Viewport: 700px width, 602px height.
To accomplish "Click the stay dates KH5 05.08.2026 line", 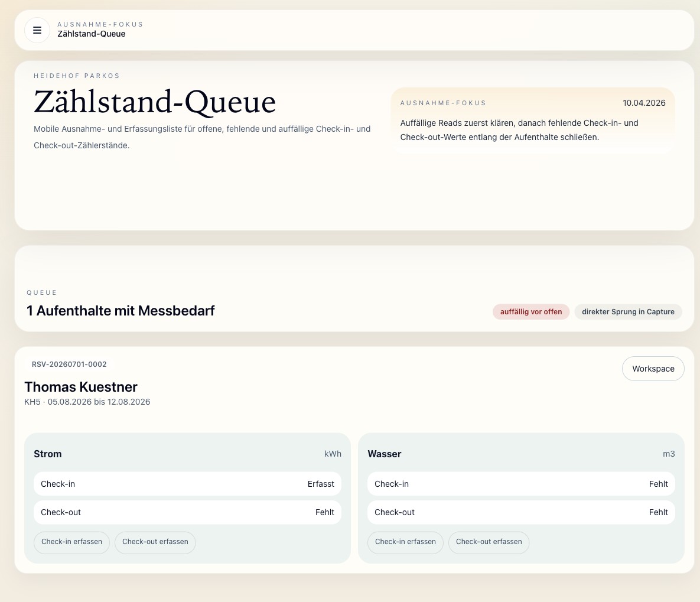I will click(87, 402).
